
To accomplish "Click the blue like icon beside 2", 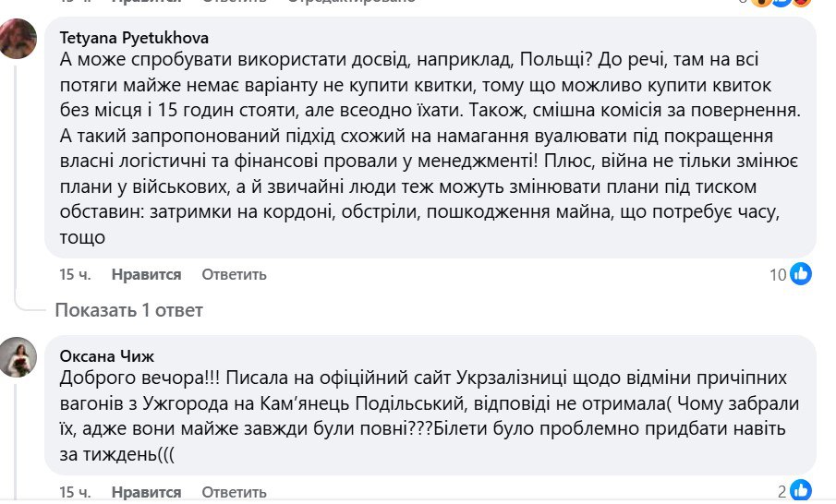I will 801,490.
